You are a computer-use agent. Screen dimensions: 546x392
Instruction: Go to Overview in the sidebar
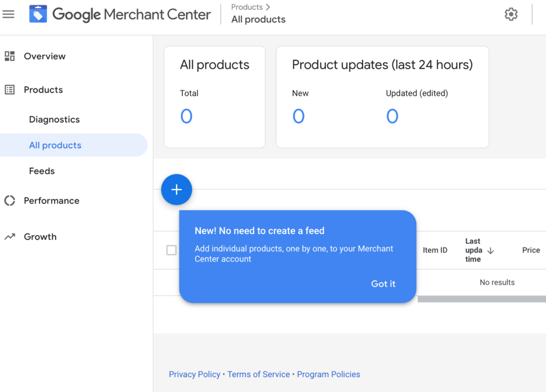tap(45, 56)
